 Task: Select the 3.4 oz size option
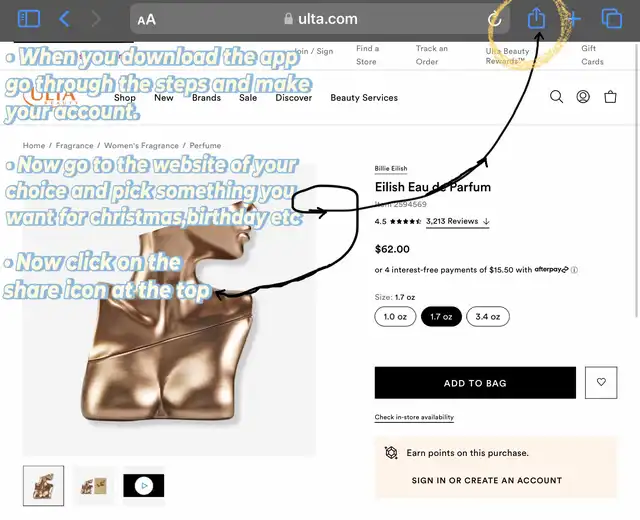[x=488, y=317]
